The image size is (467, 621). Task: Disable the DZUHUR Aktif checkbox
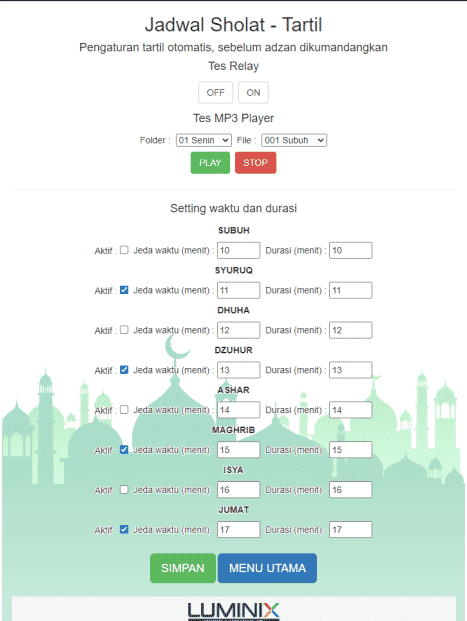pos(124,370)
